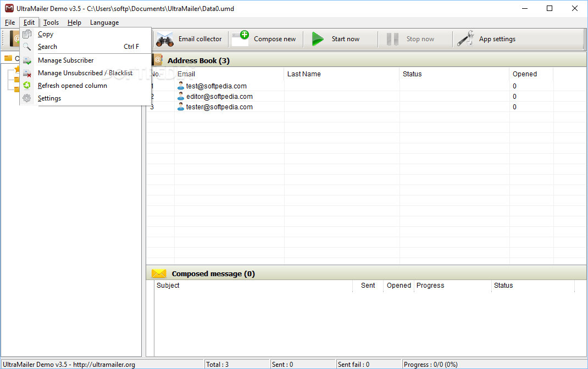Screen dimensions: 588x369
Task: Minimize the UltraMailer window
Action: point(525,8)
